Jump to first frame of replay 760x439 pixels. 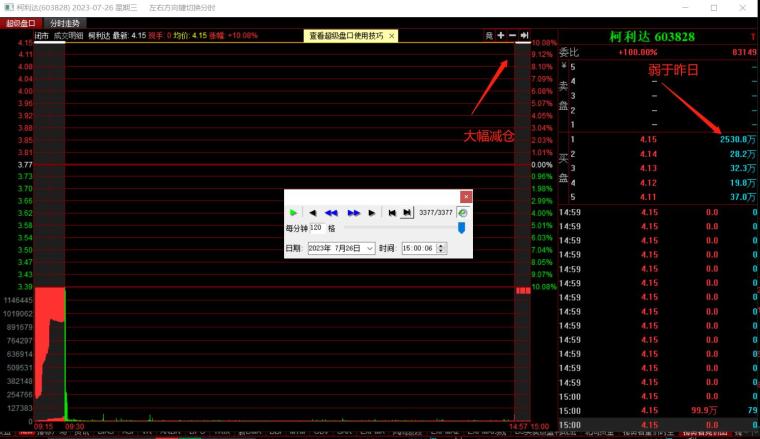click(393, 212)
